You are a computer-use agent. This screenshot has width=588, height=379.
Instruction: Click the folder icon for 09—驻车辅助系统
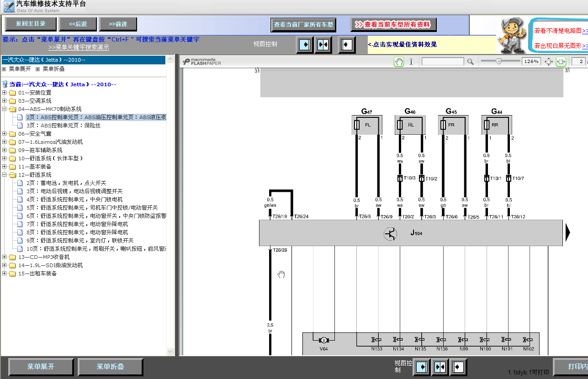tap(12, 150)
